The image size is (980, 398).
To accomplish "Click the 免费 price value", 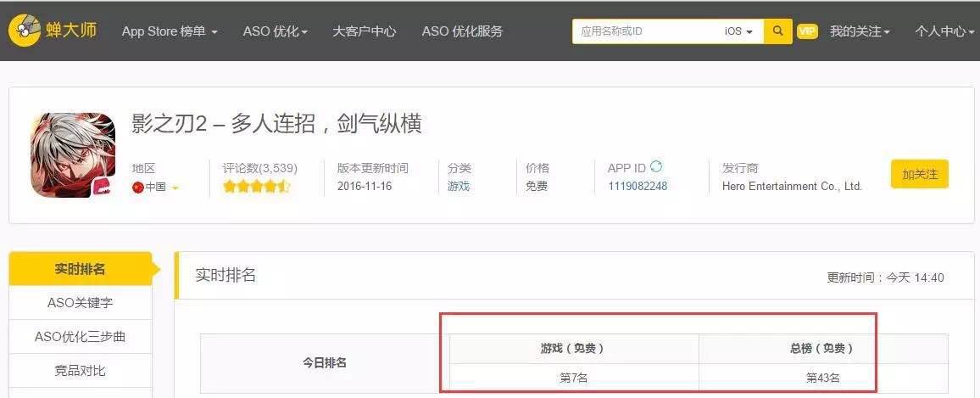I will [x=537, y=187].
